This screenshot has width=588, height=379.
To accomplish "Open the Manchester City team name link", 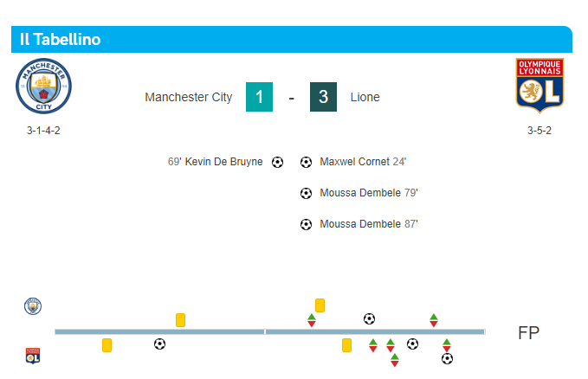I will pos(188,97).
